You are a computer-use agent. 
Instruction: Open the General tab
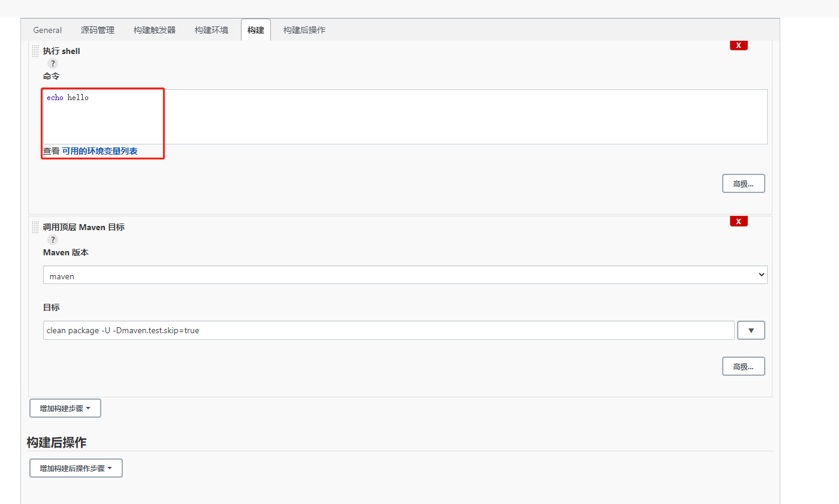tap(47, 30)
